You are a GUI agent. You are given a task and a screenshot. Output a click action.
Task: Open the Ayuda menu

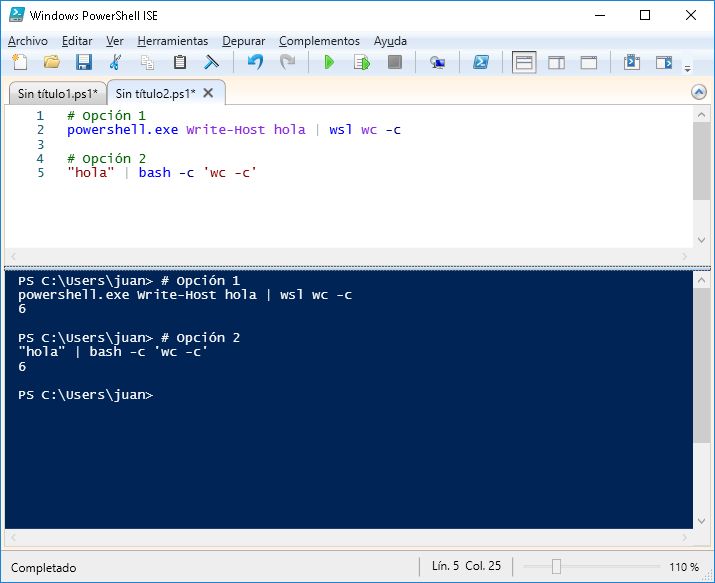[390, 41]
